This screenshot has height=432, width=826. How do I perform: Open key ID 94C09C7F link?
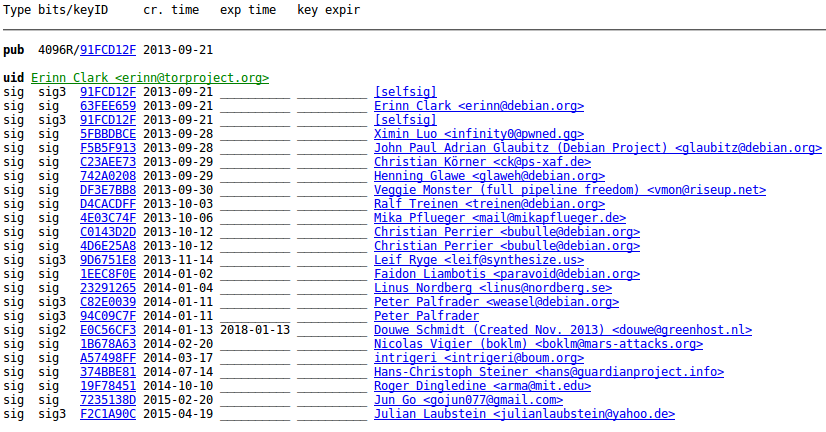107,316
